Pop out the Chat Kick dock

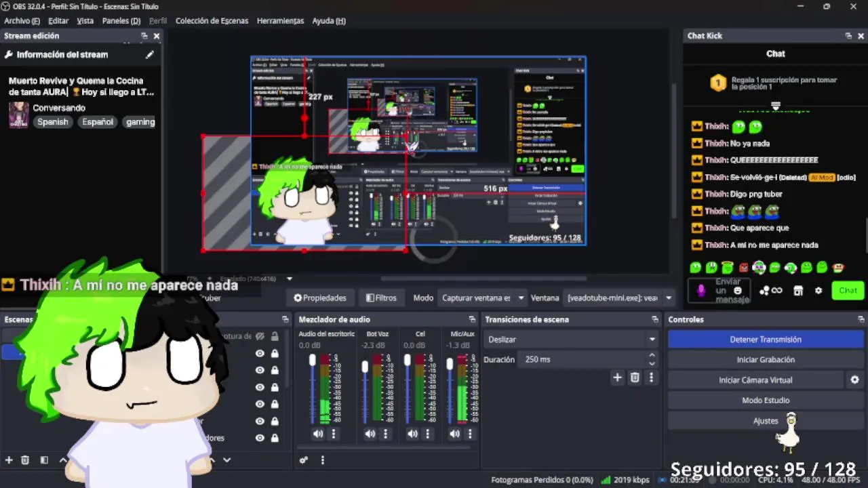coord(848,36)
